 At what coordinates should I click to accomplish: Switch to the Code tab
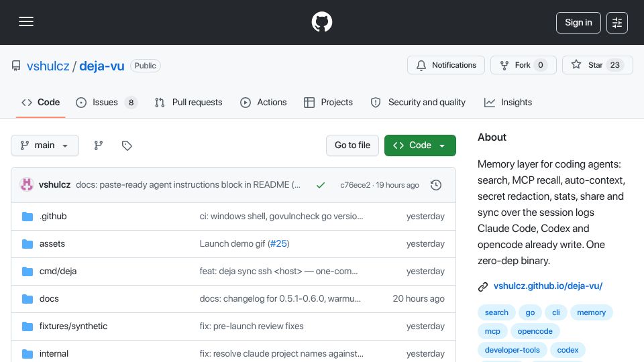(x=41, y=102)
